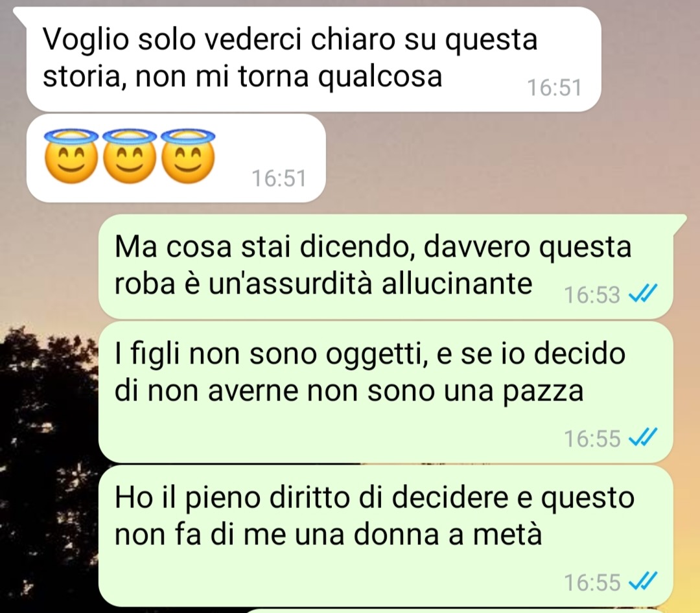700x613 pixels.
Task: Tap the blue read ticks at 16:53
Action: 643,295
